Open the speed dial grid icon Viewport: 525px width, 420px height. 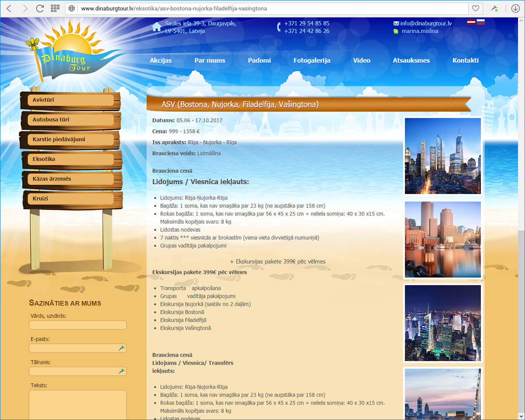[55, 8]
